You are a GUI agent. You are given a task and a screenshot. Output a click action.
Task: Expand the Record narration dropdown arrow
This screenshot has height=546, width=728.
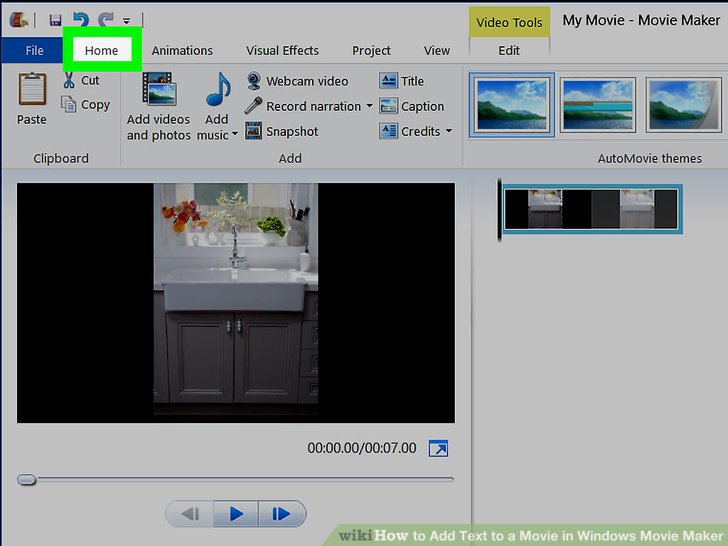pos(370,106)
